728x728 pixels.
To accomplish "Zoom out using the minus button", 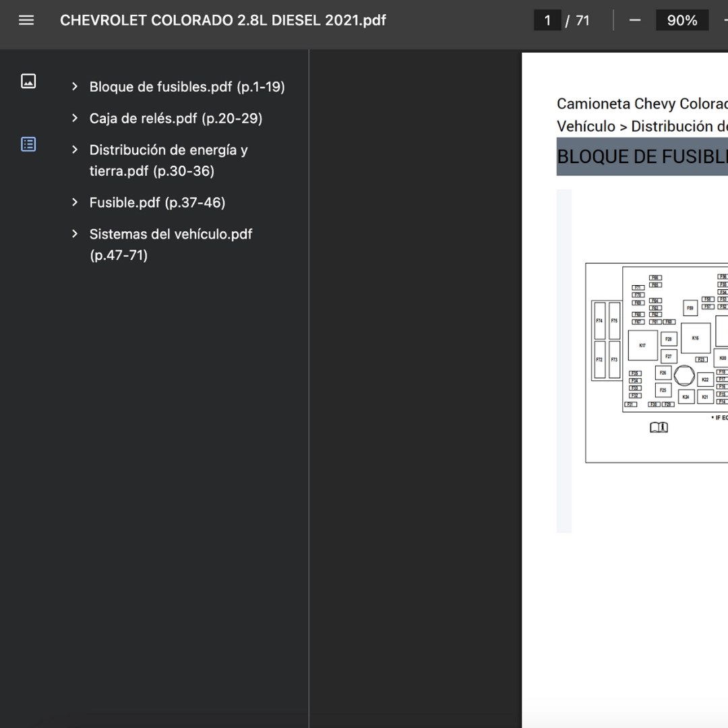I will pos(634,20).
